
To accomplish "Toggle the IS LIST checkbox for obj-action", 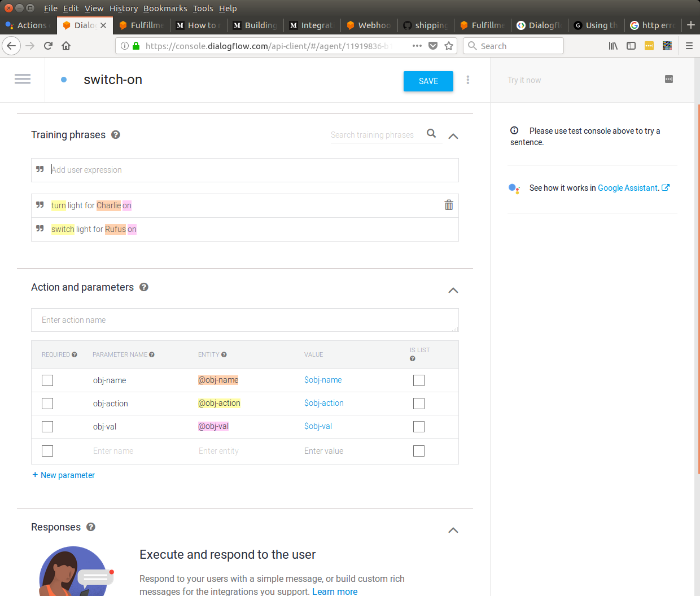I will [x=418, y=404].
